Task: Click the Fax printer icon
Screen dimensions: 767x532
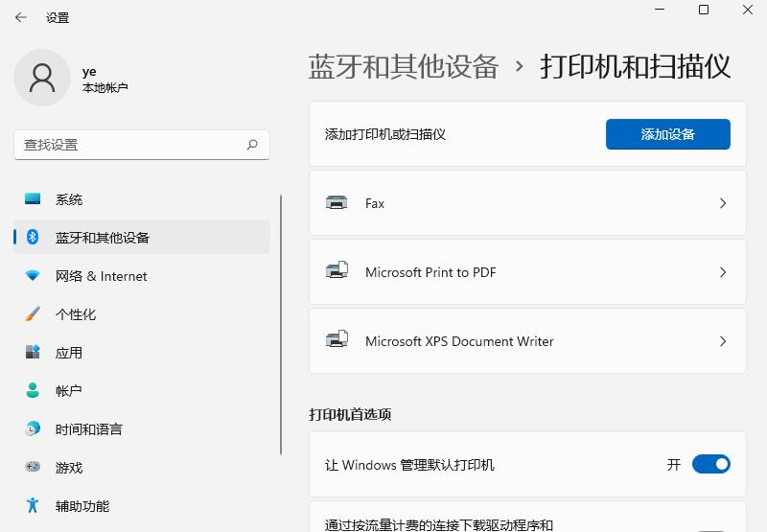Action: pos(337,203)
